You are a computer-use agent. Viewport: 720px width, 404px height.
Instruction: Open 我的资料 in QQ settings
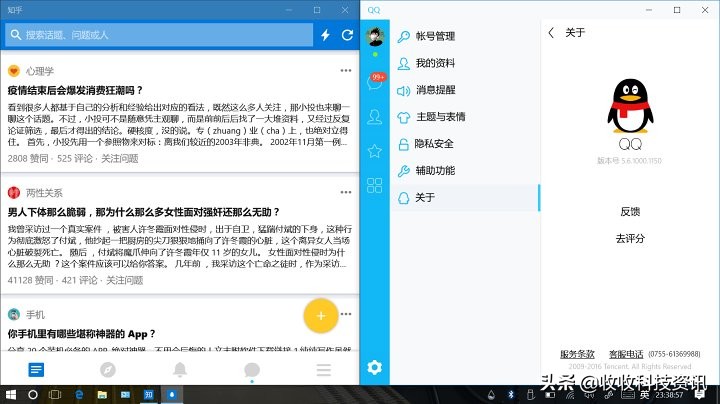(465, 63)
